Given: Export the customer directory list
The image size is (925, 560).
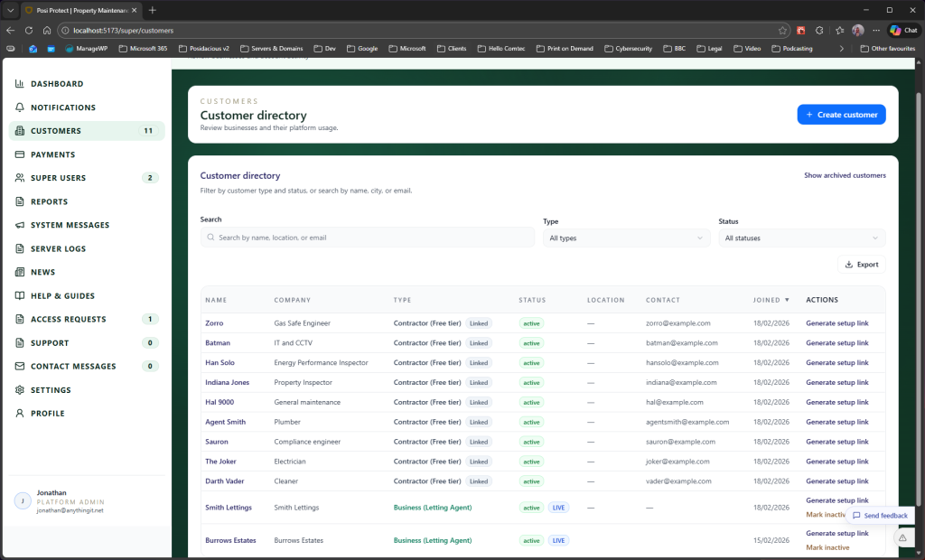Looking at the screenshot, I should pos(861,265).
